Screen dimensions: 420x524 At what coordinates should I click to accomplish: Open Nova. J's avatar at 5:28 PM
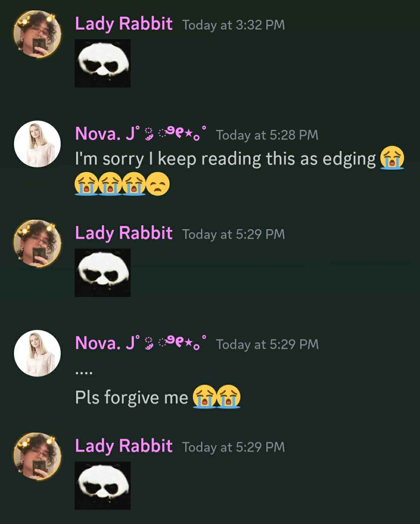pos(37,144)
